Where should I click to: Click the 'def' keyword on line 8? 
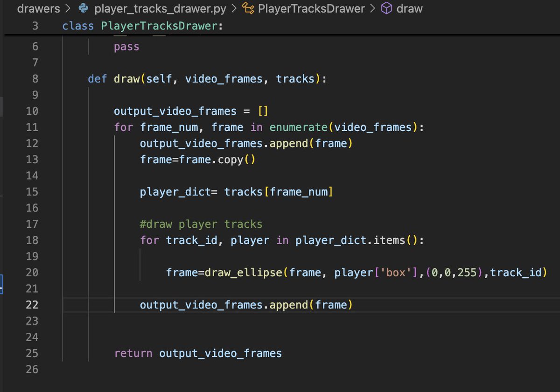pyautogui.click(x=97, y=79)
